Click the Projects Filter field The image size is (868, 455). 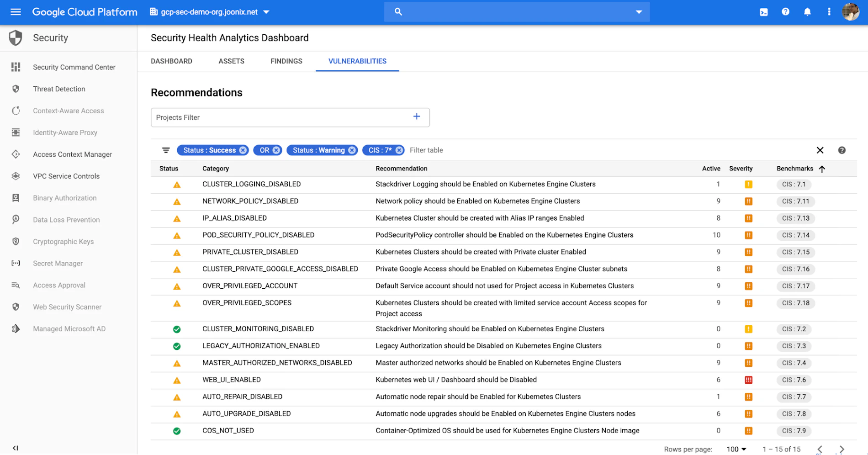pyautogui.click(x=290, y=117)
